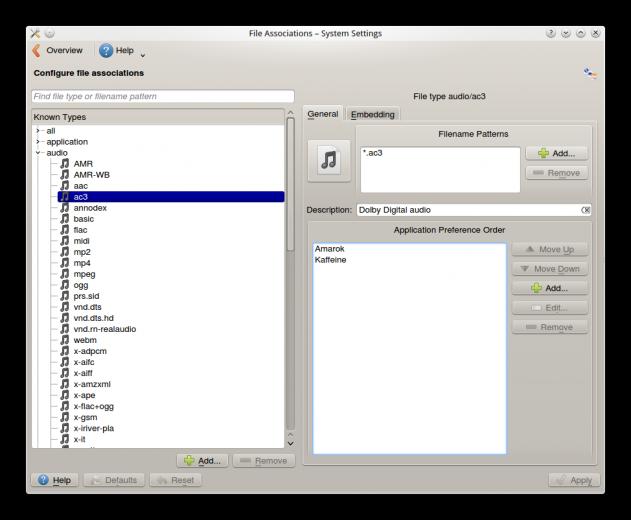Viewport: 631px width, 520px height.
Task: Click the Defaults button
Action: click(x=114, y=480)
